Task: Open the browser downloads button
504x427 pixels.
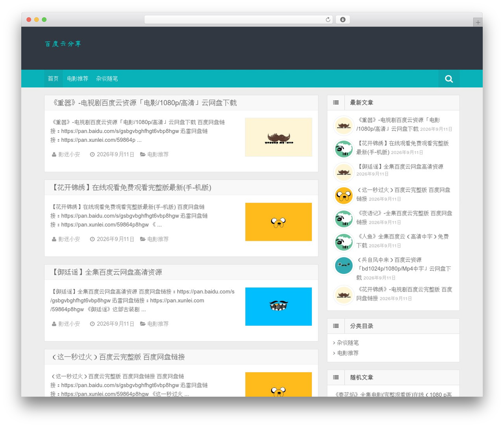Action: click(x=343, y=20)
